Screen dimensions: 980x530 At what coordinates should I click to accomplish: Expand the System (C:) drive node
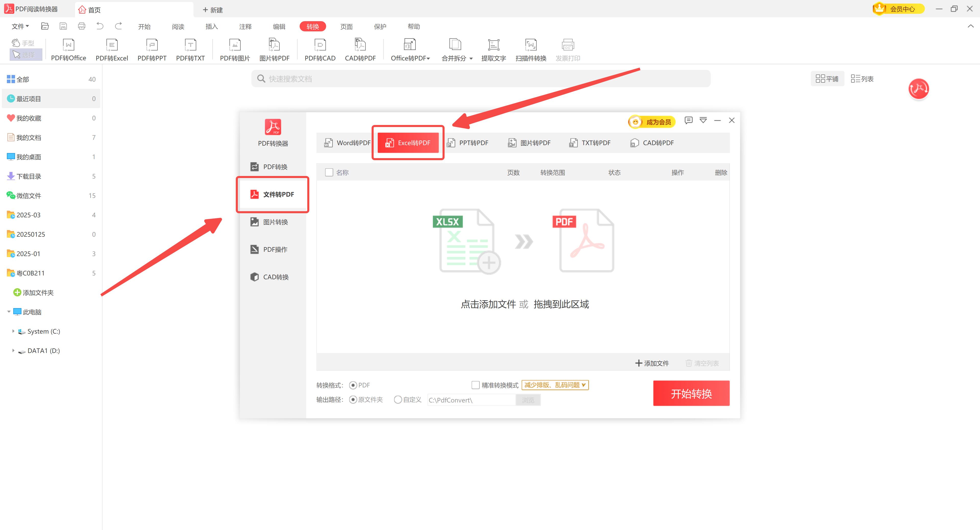pos(13,331)
